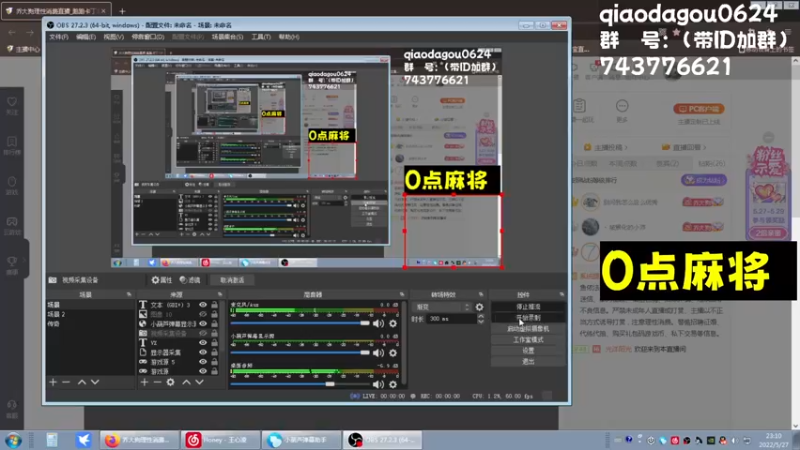
Task: Open 工具(T) menu in OBS
Action: (x=261, y=37)
